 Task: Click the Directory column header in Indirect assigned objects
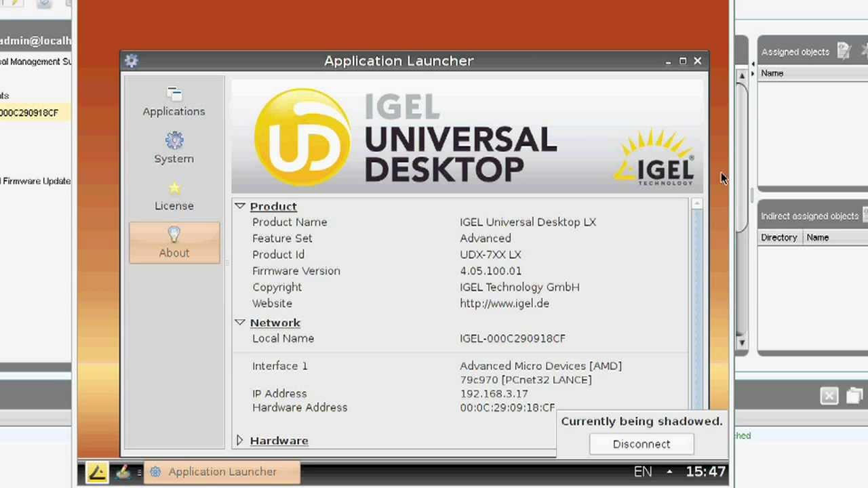pos(778,237)
